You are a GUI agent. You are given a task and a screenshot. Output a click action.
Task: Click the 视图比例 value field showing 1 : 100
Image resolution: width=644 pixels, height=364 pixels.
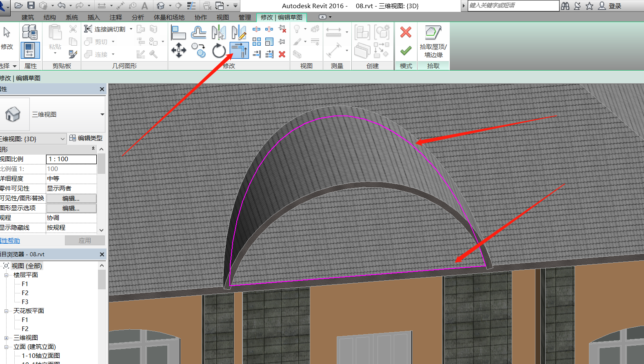point(71,159)
